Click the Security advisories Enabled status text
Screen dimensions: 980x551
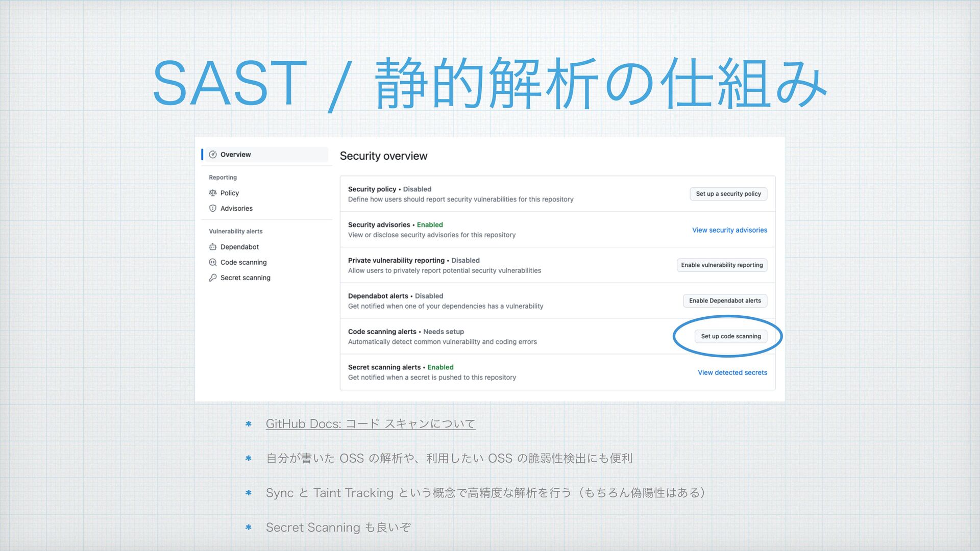(x=430, y=225)
